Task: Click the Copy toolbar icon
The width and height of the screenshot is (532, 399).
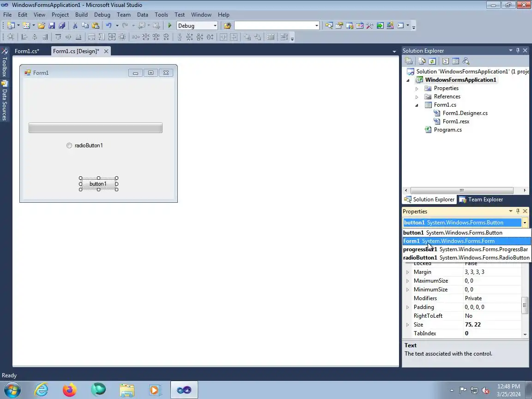Action: point(85,25)
